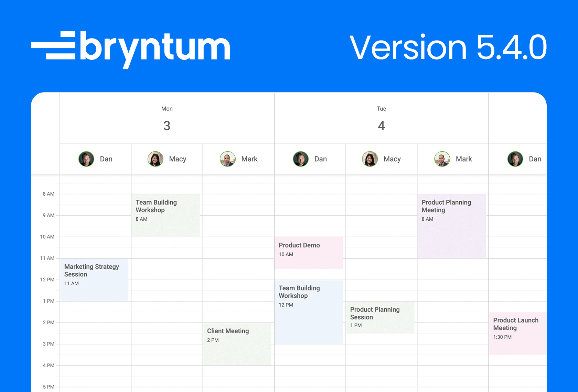Open the Product Planning Session 1 PM event
Screen dimensions: 578x392
pyautogui.click(x=380, y=317)
